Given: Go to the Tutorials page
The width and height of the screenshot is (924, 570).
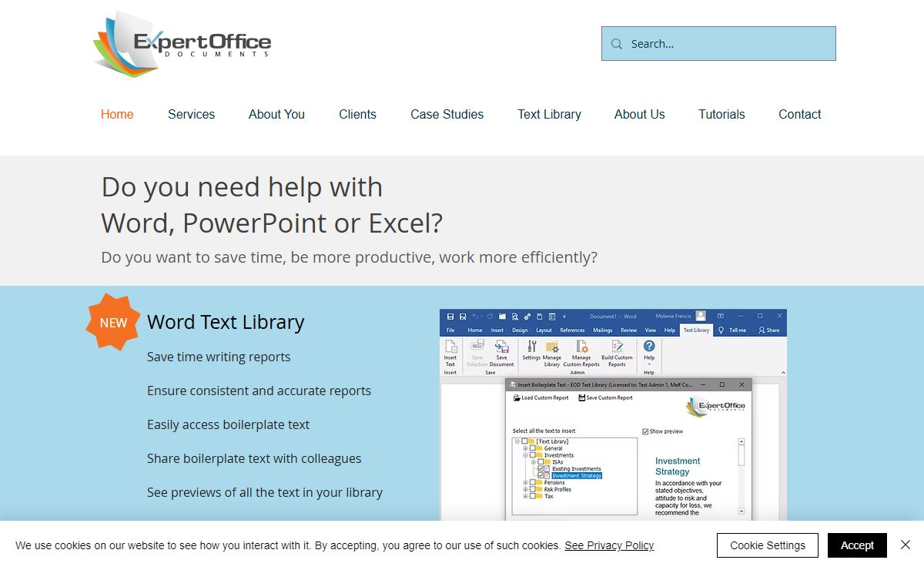Looking at the screenshot, I should pos(721,114).
